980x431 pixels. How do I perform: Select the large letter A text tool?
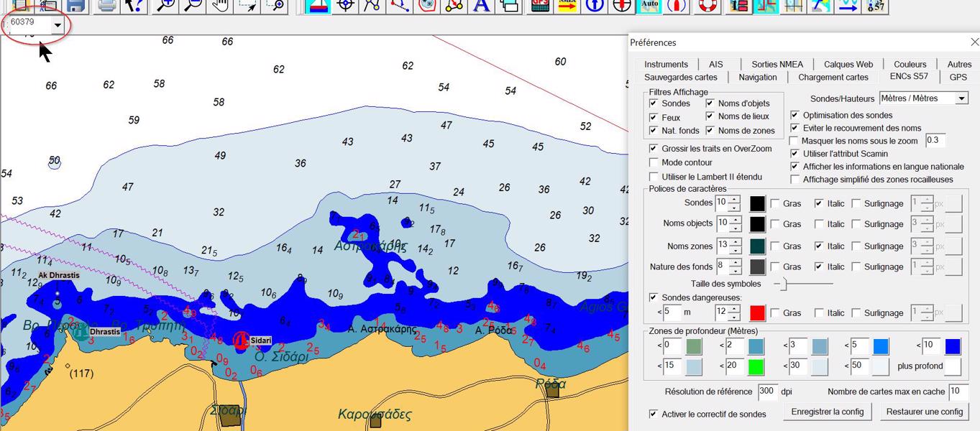[482, 6]
